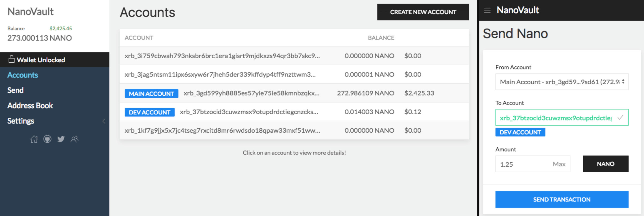Go to Accounts in the sidebar
Image resolution: width=644 pixels, height=216 pixels.
click(x=22, y=75)
